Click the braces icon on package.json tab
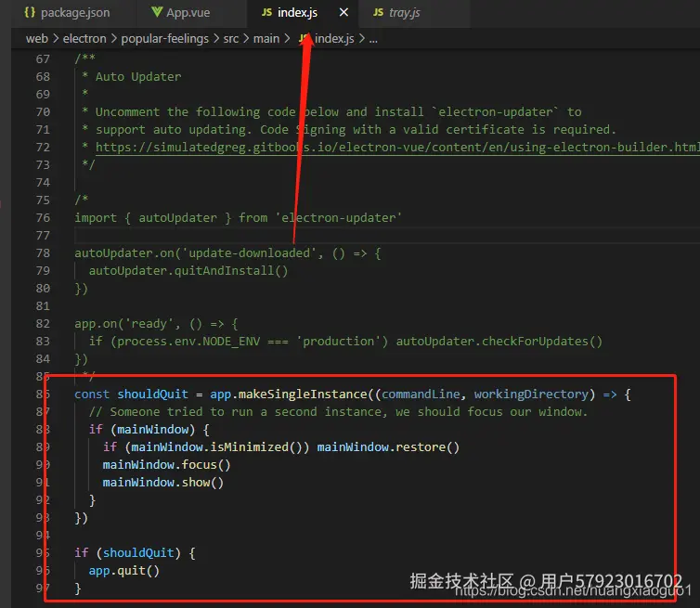This screenshot has width=700, height=608. (30, 12)
